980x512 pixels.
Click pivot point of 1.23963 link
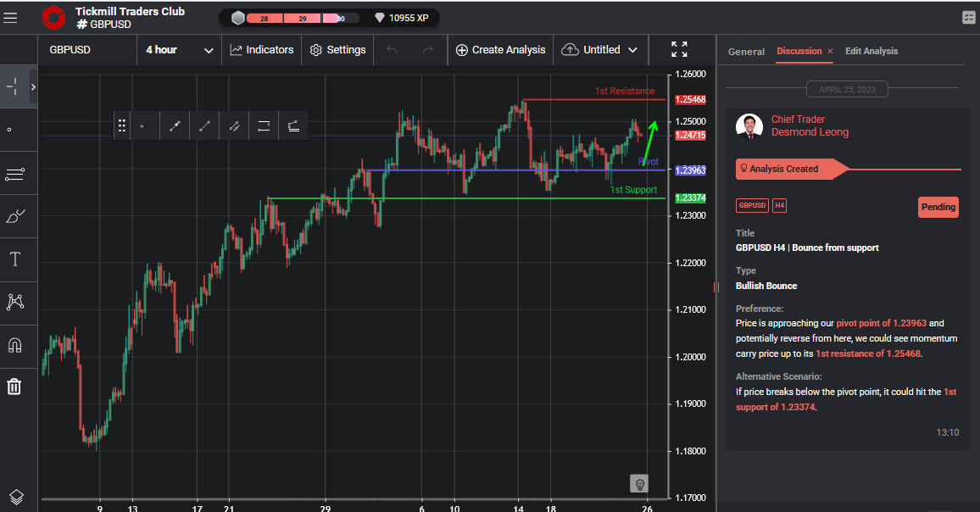click(x=882, y=323)
